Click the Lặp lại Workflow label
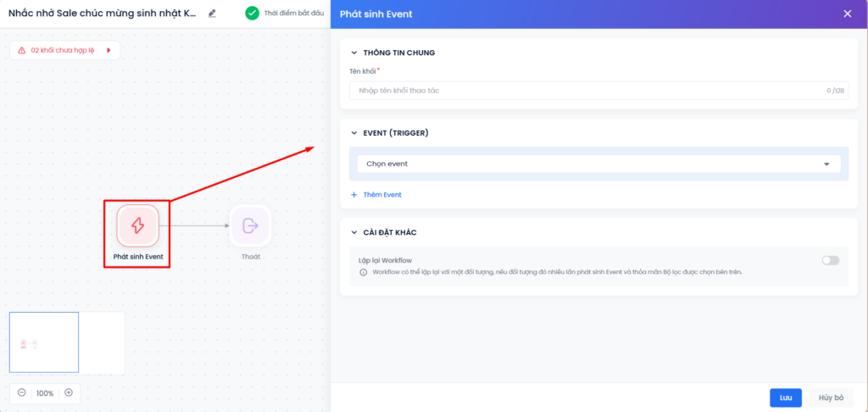 [x=385, y=260]
